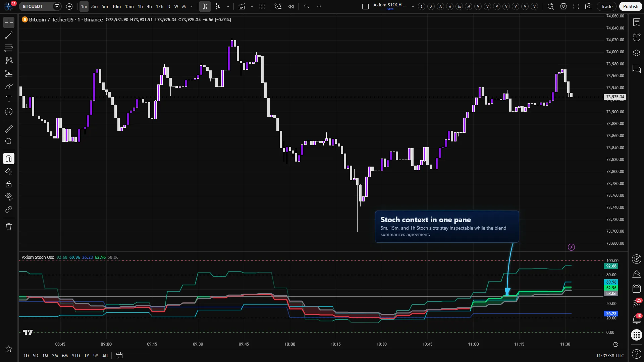Switch to 15m timeframe
This screenshot has height=362, width=644.
tap(129, 6)
